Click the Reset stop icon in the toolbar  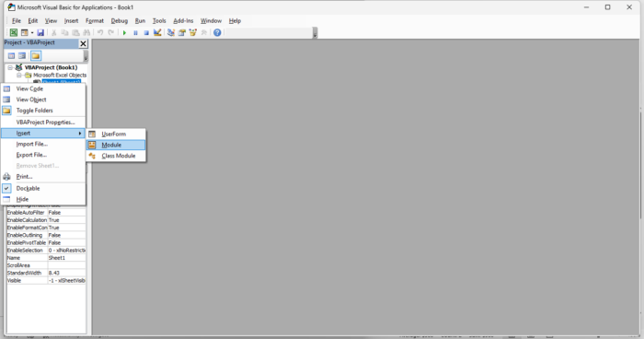tap(146, 32)
